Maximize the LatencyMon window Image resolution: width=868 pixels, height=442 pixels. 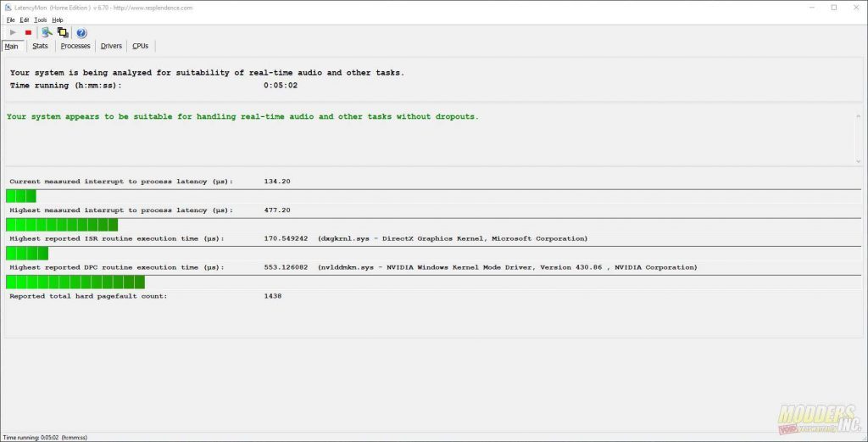tap(834, 8)
